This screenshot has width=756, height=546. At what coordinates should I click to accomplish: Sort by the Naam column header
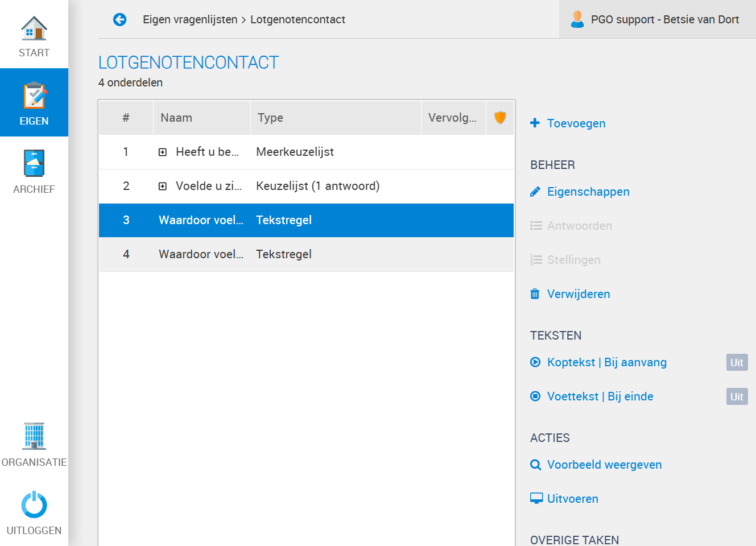click(x=202, y=118)
